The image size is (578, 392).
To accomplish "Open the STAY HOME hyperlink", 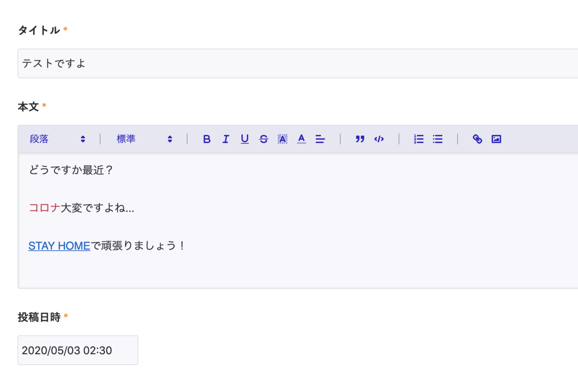I will coord(59,246).
